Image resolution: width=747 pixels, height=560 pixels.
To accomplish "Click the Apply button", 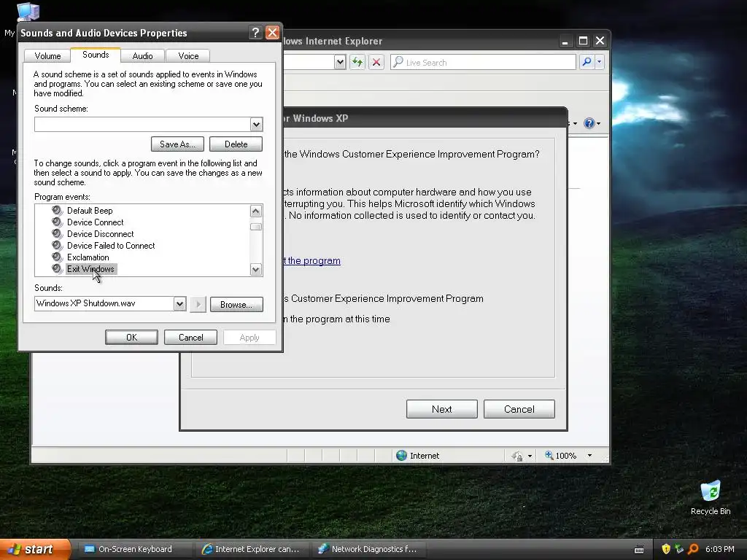I will [249, 338].
